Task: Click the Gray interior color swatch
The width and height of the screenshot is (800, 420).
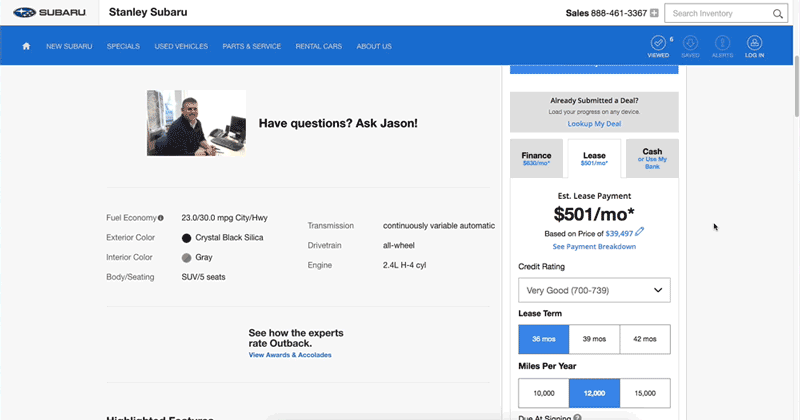Action: [186, 258]
